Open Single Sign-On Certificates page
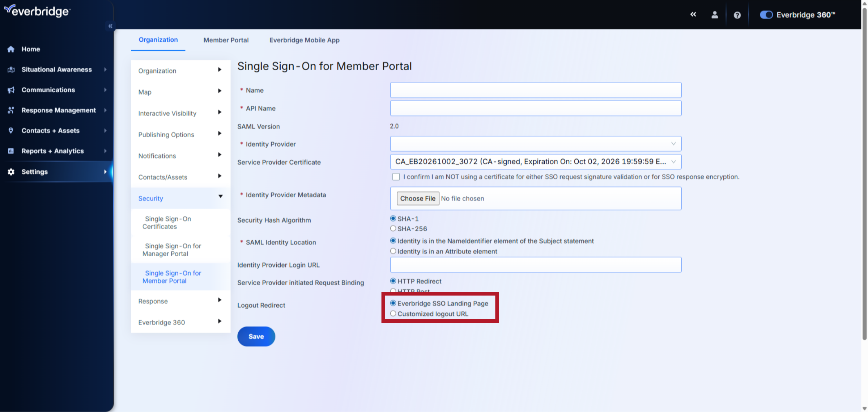This screenshot has height=412, width=868. pos(180,223)
